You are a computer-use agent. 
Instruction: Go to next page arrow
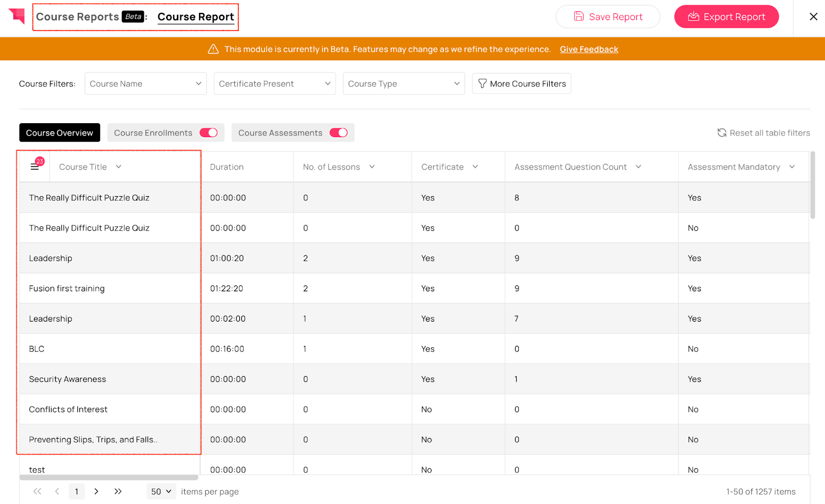click(96, 491)
